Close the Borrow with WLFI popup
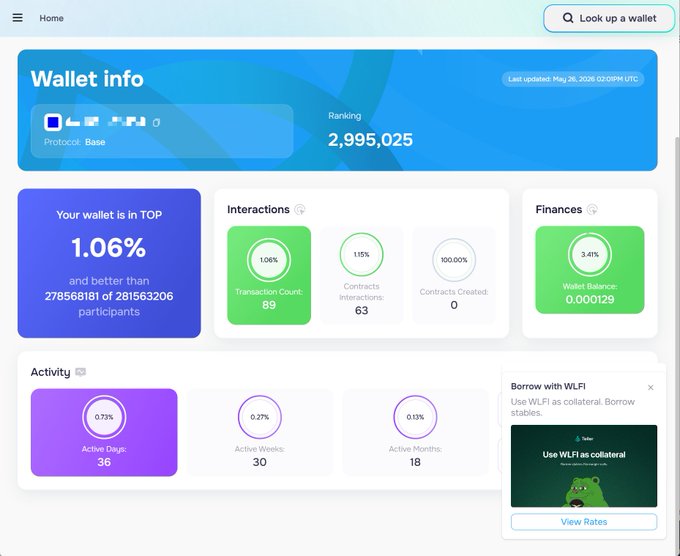 click(651, 387)
